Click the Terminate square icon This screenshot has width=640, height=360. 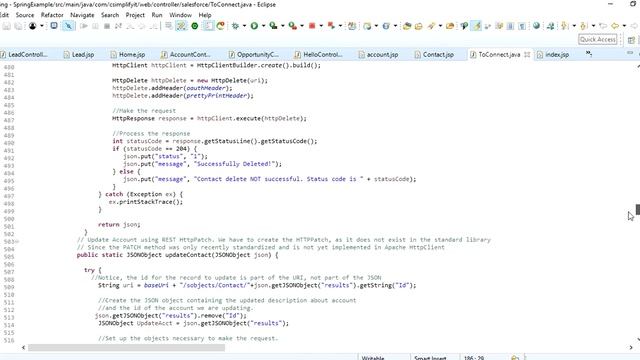pos(107,26)
